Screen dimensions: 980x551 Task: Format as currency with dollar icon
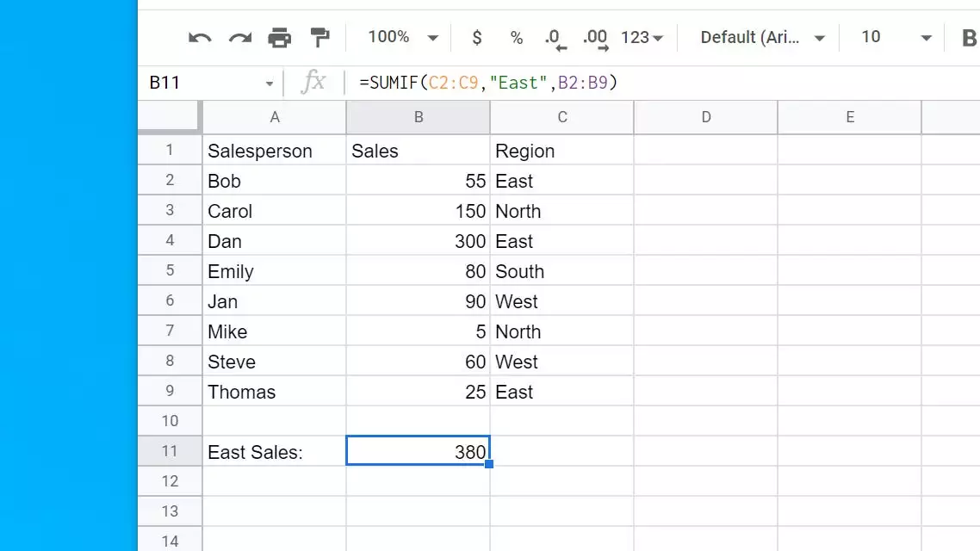click(x=477, y=38)
